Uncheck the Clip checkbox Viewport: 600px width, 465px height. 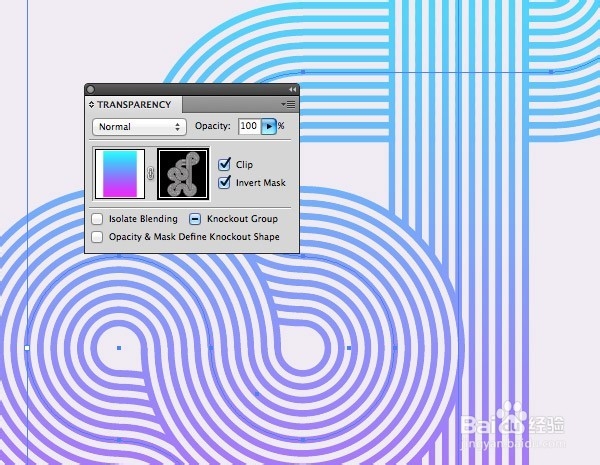coord(224,164)
